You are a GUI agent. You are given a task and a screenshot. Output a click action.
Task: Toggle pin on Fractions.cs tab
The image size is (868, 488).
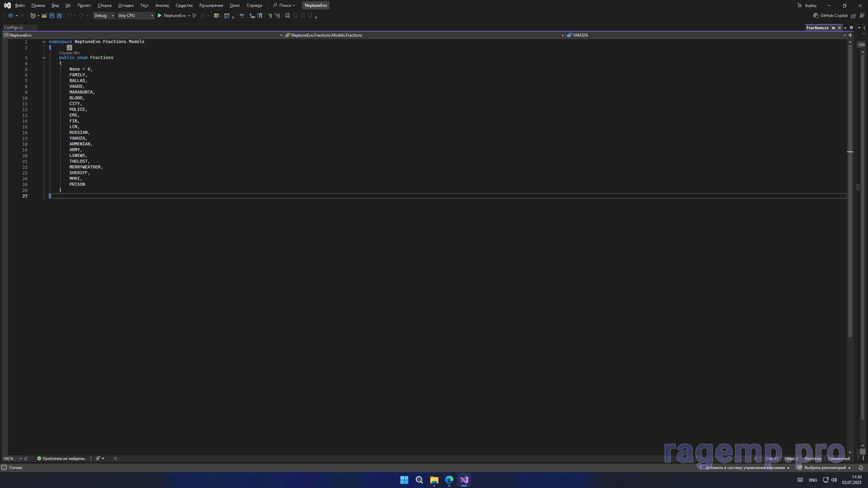coord(833,28)
